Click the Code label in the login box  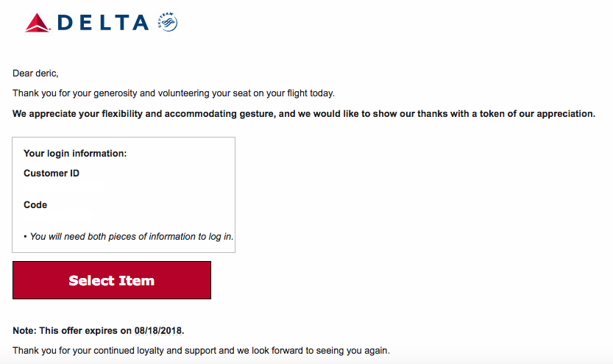35,204
